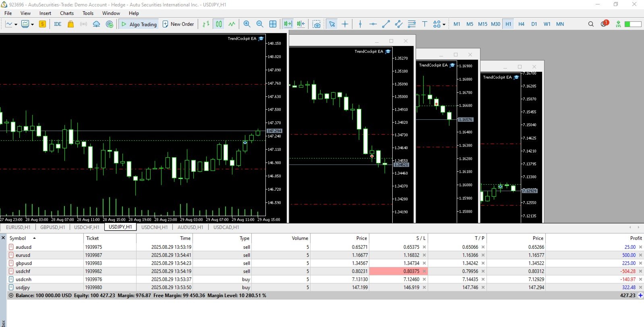644x327 pixels.
Task: Select the M15 timeframe
Action: [x=482, y=24]
